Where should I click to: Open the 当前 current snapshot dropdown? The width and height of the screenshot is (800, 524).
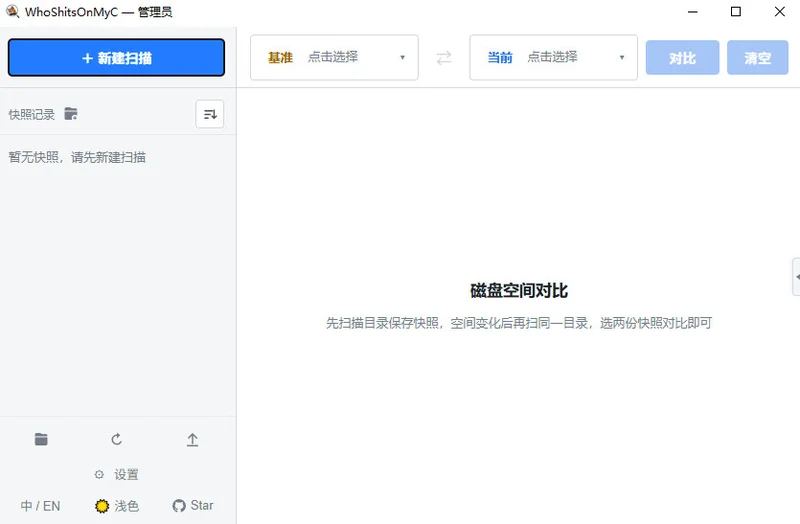554,57
